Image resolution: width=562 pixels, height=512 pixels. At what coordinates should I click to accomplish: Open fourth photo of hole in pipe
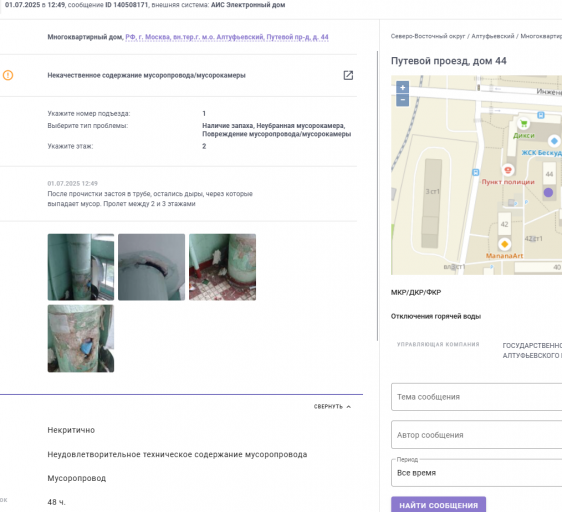click(x=81, y=338)
